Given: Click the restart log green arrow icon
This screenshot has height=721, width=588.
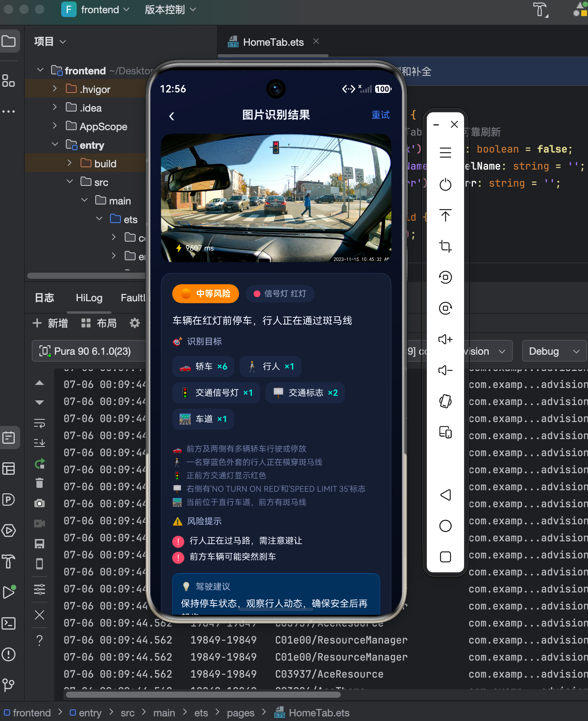Looking at the screenshot, I should 40,463.
